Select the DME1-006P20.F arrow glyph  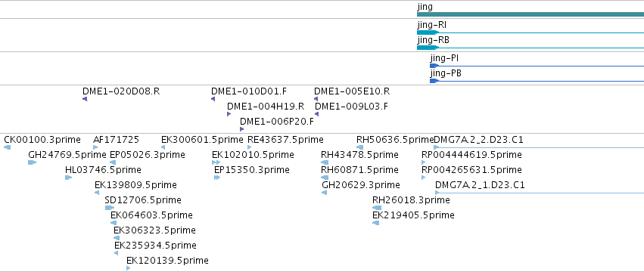pos(242,129)
